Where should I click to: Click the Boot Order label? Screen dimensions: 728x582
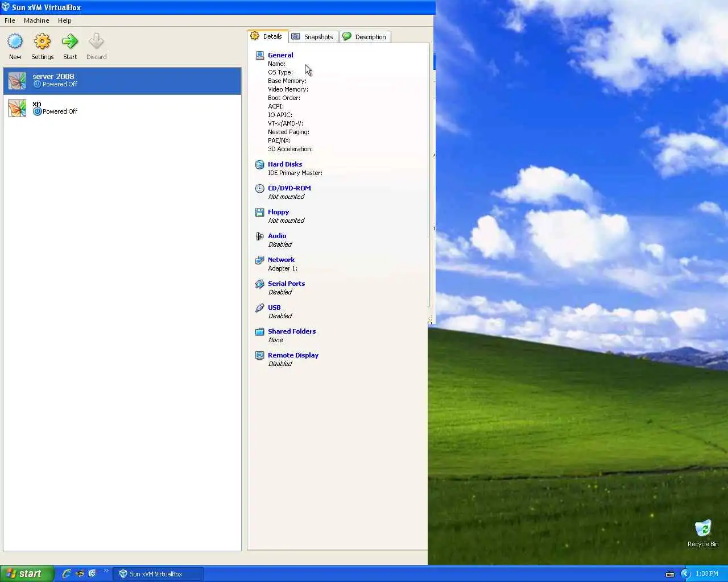click(284, 98)
